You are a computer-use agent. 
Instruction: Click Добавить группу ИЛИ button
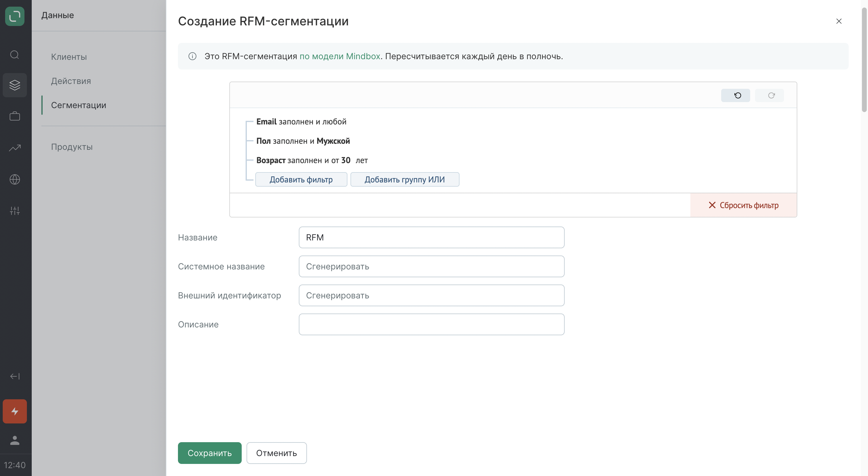[405, 179]
